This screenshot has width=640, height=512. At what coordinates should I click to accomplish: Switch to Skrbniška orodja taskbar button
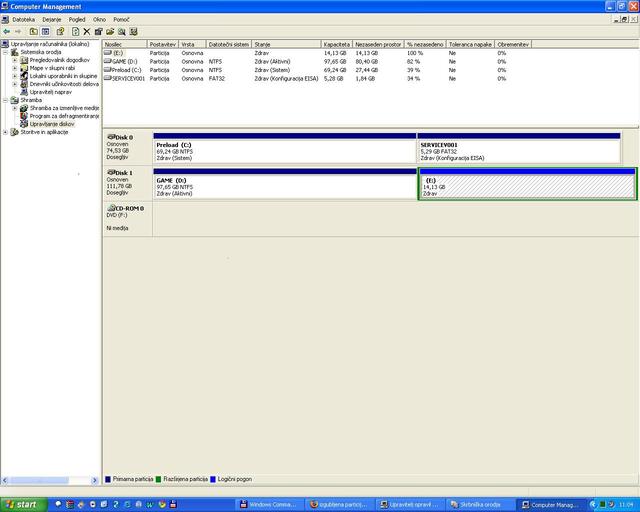pyautogui.click(x=479, y=505)
